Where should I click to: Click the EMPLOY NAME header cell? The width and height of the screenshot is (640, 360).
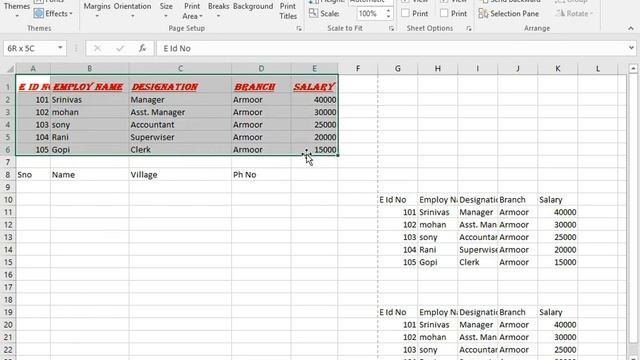coord(89,84)
